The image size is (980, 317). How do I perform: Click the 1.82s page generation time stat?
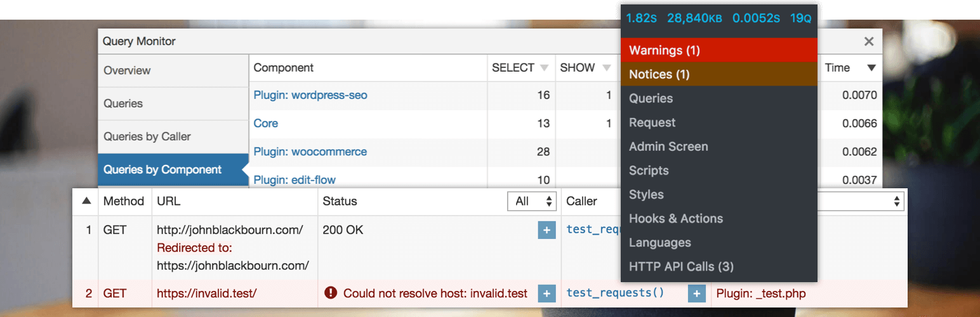[641, 18]
